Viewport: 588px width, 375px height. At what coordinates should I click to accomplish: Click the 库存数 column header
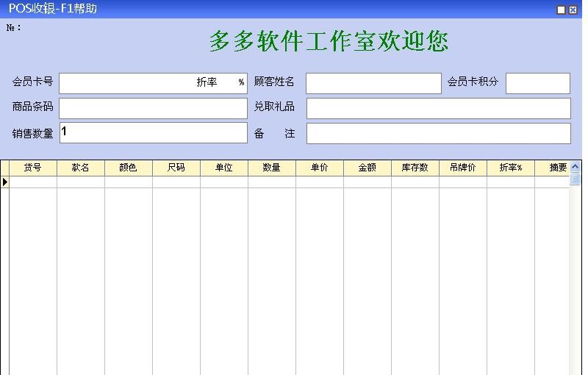(x=415, y=168)
